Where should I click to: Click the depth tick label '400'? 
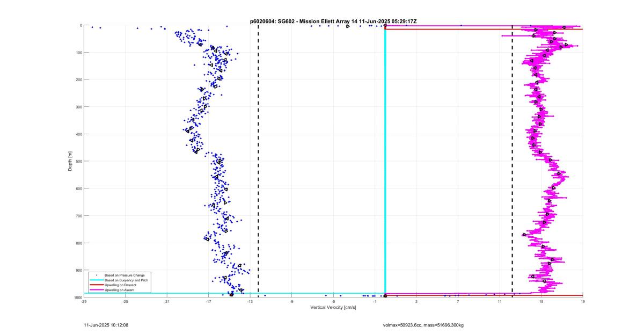tap(78, 134)
